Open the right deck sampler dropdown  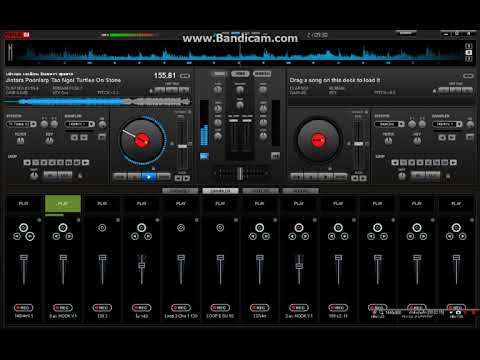(x=447, y=124)
